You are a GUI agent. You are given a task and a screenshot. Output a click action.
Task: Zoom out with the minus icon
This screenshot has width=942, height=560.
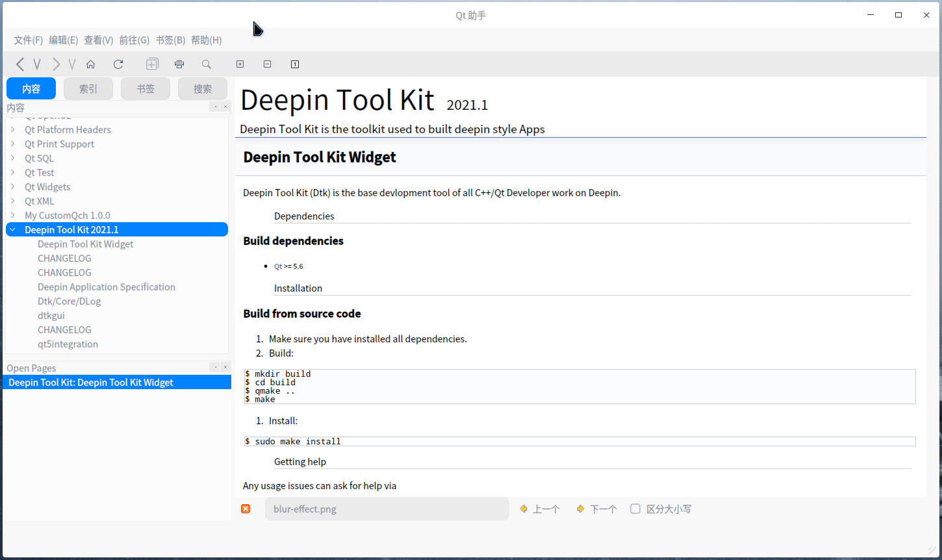[267, 64]
